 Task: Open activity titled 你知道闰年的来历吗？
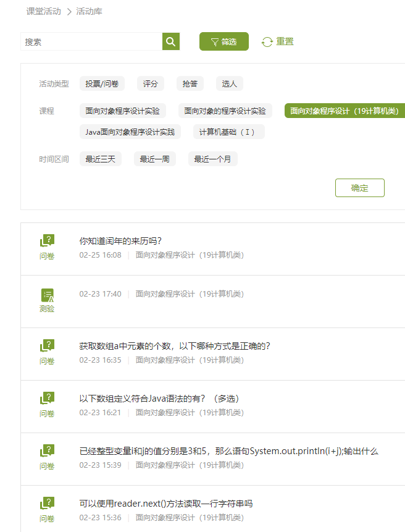tap(120, 241)
